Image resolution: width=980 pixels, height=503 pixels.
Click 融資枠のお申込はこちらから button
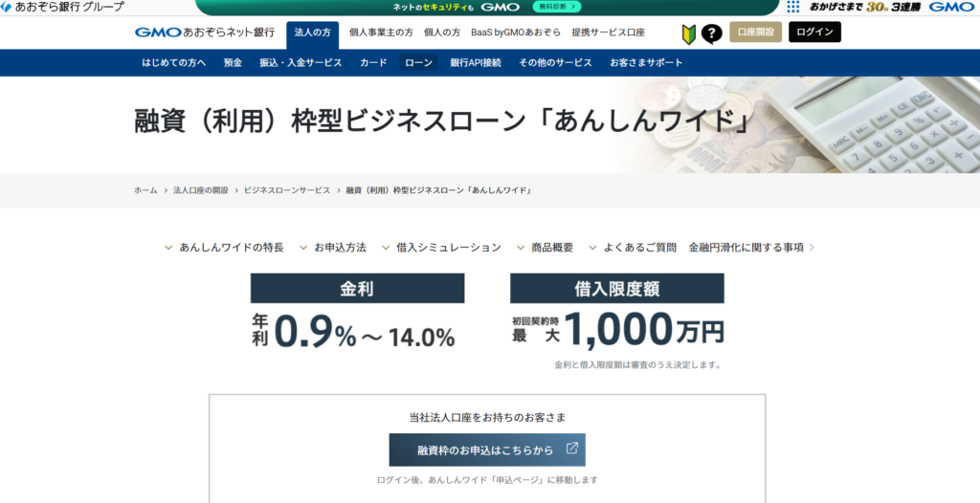(487, 449)
